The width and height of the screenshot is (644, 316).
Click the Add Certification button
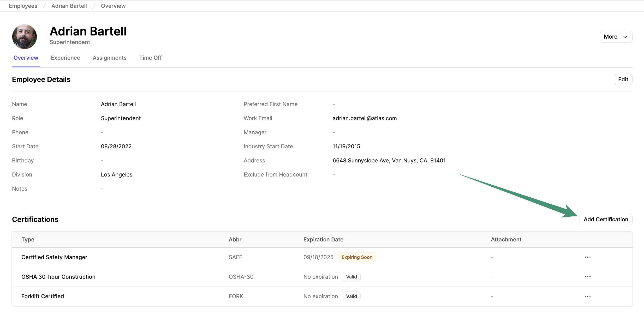point(606,220)
